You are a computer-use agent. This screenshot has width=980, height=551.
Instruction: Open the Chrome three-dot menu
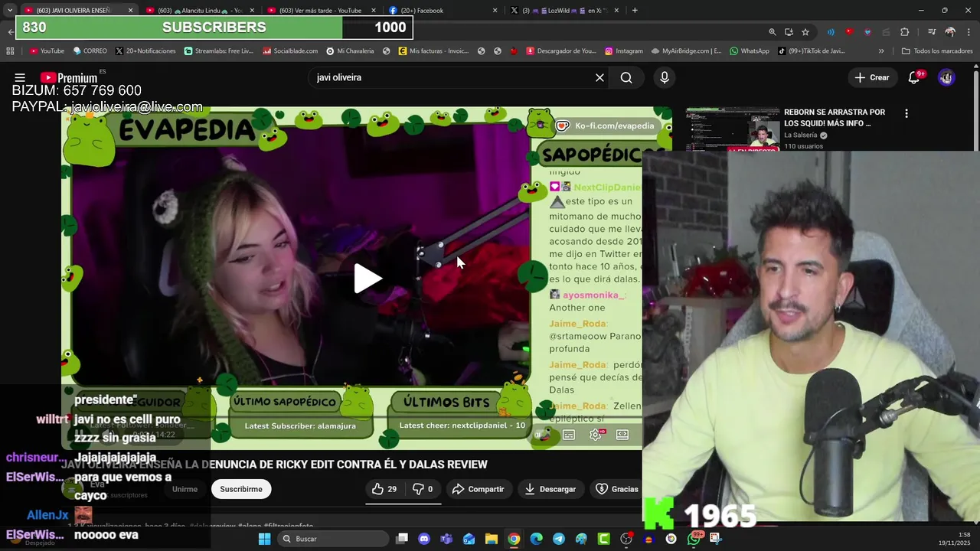coord(969,32)
